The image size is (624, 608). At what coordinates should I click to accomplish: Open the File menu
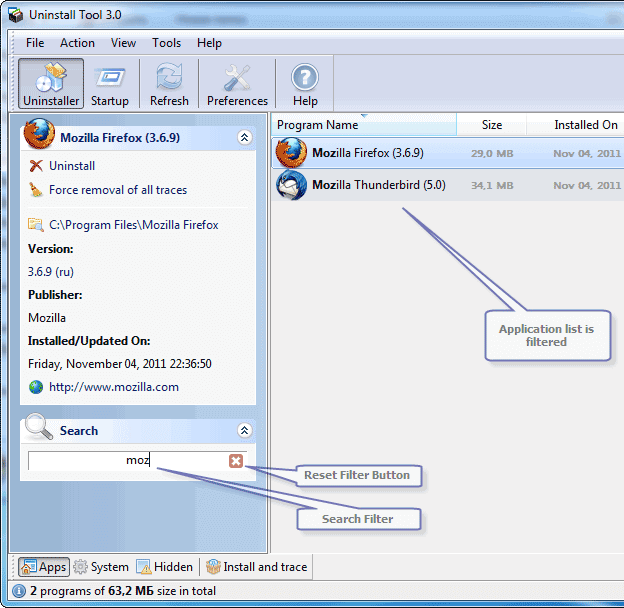(x=35, y=43)
